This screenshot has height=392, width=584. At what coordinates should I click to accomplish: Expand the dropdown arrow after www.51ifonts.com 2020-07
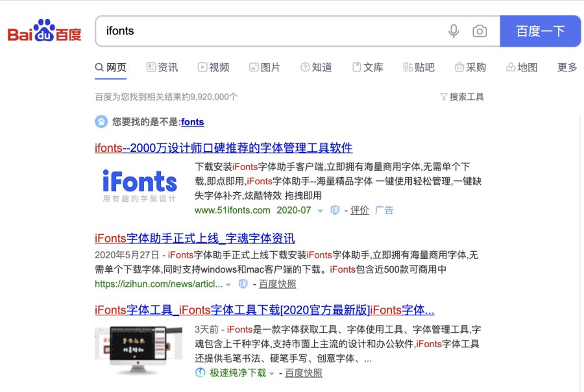pos(321,211)
